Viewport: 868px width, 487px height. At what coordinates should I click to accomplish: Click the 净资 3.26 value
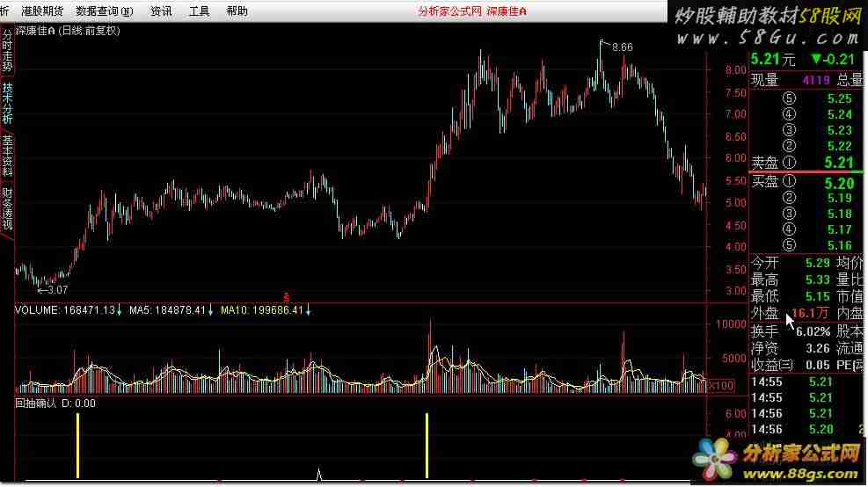pos(818,349)
